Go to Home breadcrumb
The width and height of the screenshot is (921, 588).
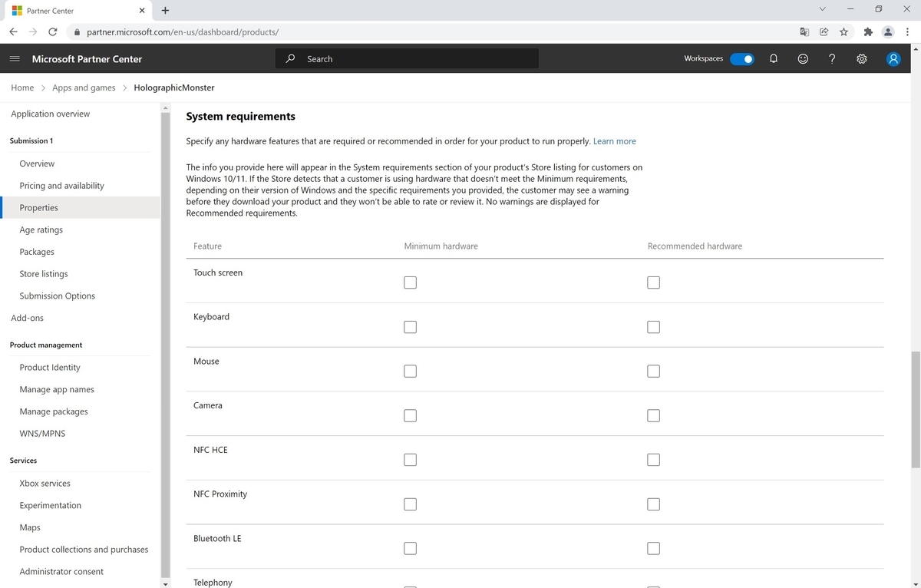(x=22, y=88)
